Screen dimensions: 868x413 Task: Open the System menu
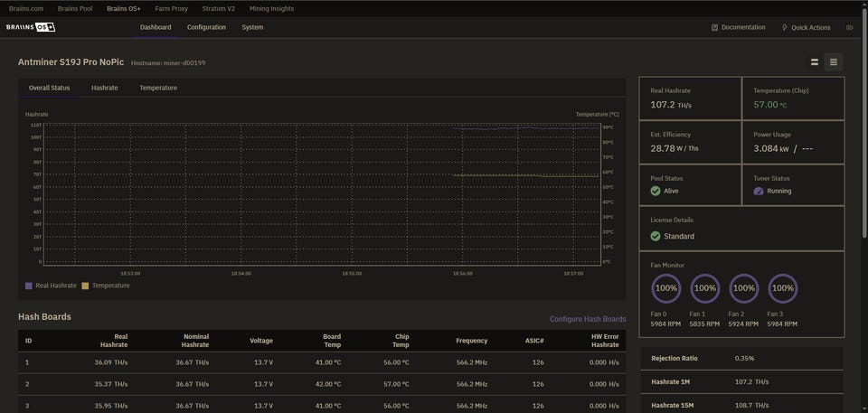252,27
